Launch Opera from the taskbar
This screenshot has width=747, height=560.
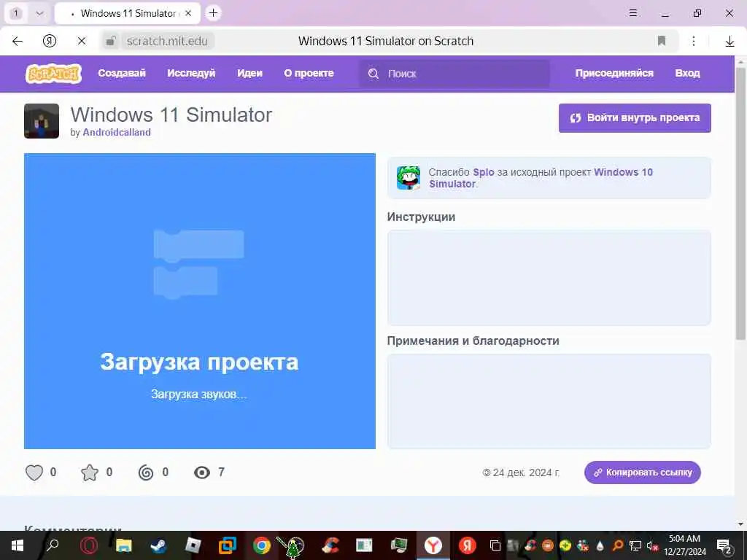pos(88,545)
